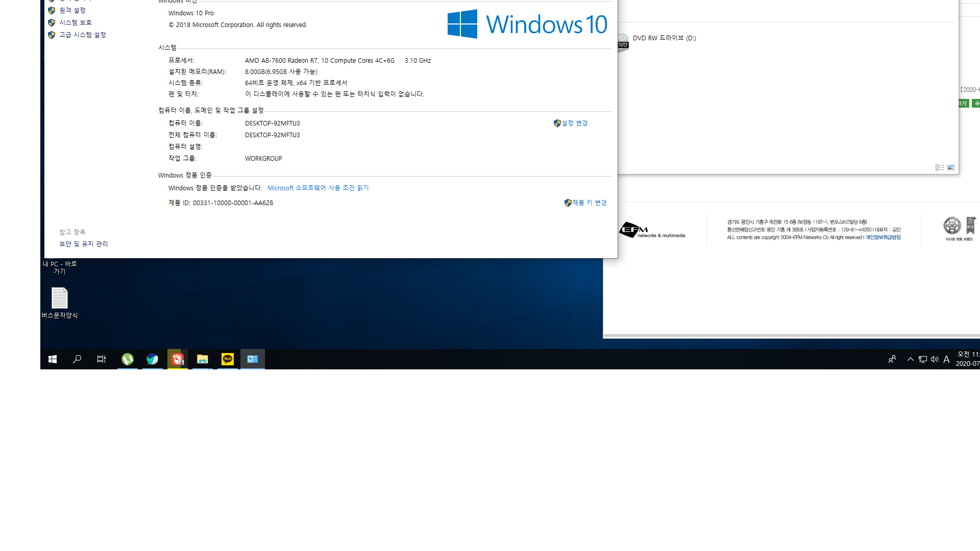
Task: Toggle the IME input mode A indicator
Action: pyautogui.click(x=946, y=359)
